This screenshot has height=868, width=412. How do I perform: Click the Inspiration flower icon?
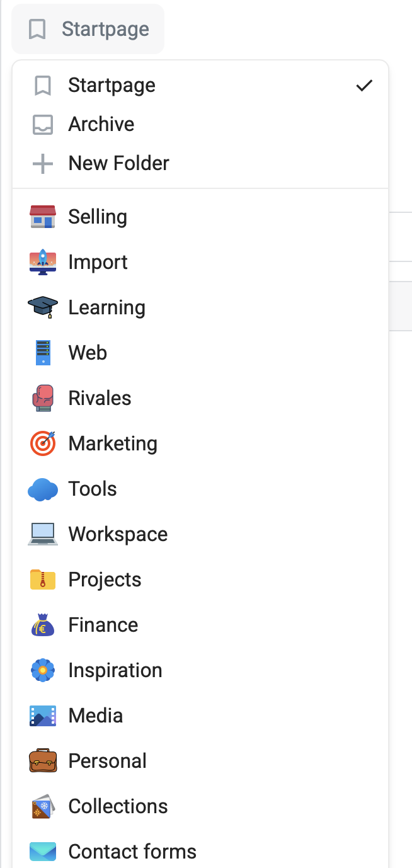43,670
